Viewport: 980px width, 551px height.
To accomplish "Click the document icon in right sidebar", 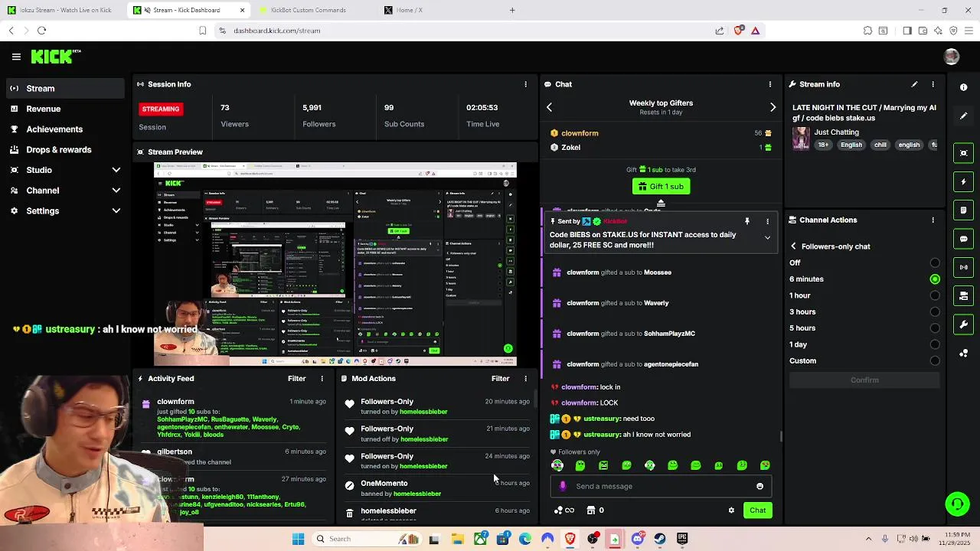I will click(964, 210).
